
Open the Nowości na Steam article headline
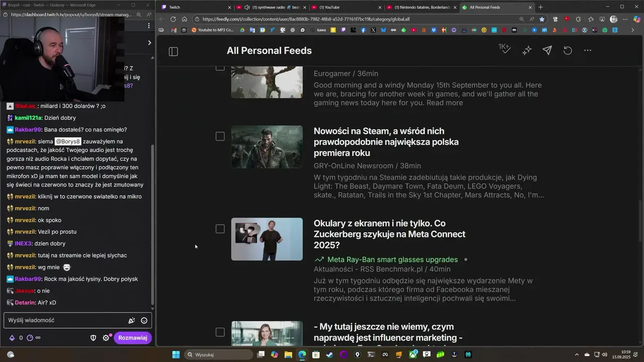pyautogui.click(x=386, y=142)
